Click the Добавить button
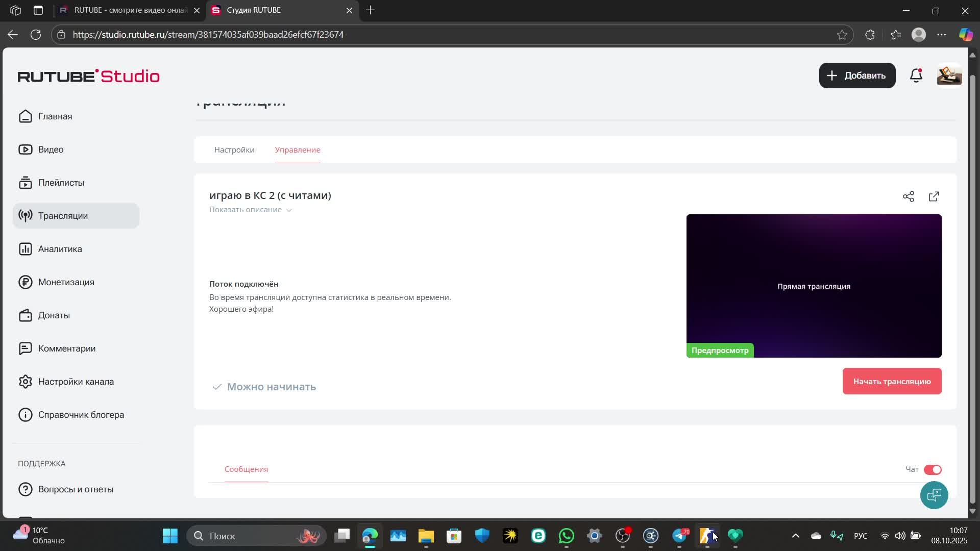980x551 pixels. [x=857, y=76]
